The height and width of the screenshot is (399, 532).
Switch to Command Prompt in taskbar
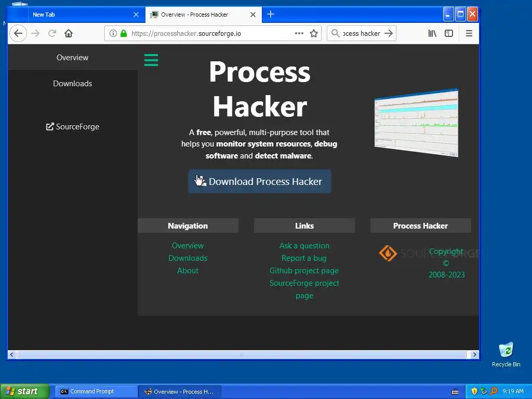(96, 391)
